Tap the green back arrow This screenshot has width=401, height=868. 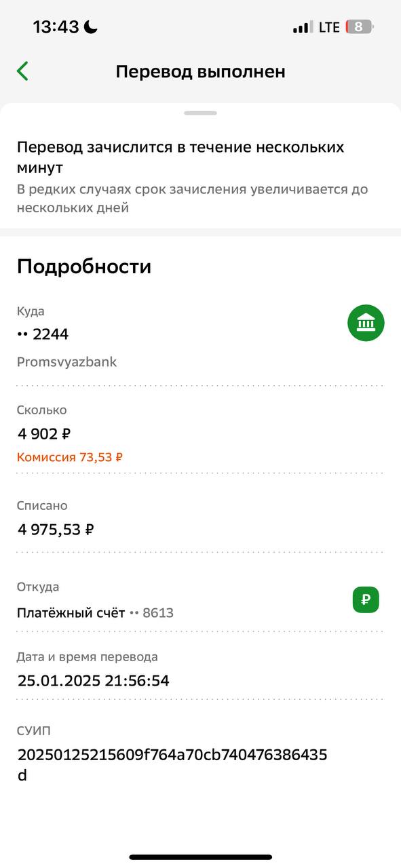(22, 71)
